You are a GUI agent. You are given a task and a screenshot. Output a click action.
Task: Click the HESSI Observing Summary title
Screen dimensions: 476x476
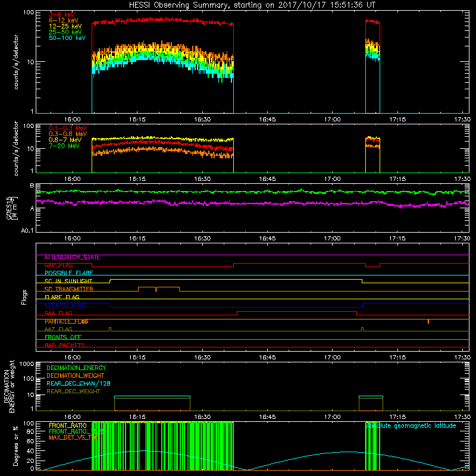[x=252, y=5]
